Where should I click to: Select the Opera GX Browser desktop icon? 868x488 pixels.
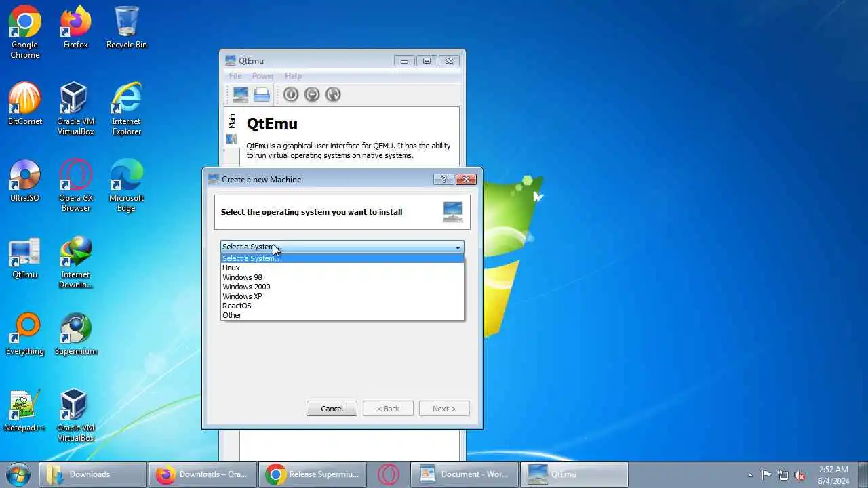[76, 186]
